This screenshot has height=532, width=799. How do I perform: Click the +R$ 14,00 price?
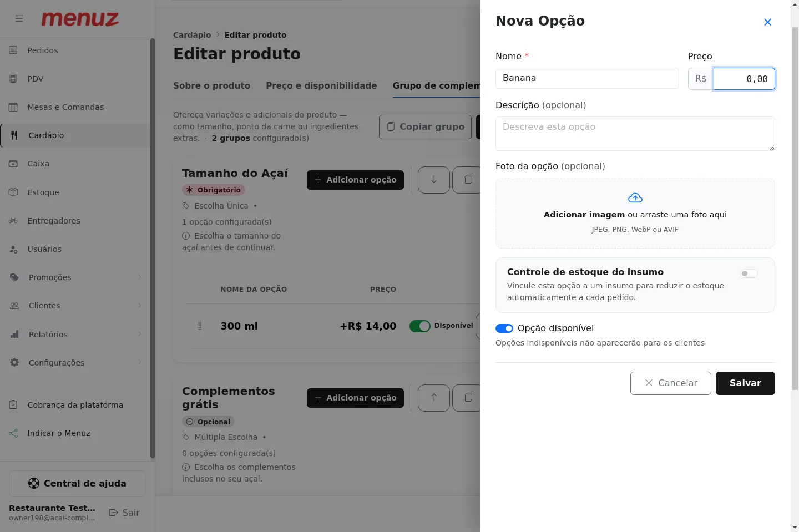368,326
